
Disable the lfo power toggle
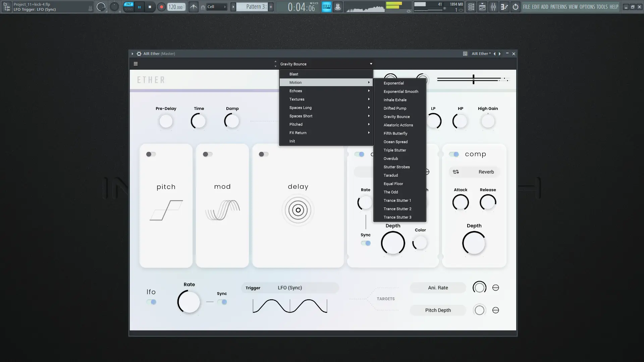[x=151, y=302]
